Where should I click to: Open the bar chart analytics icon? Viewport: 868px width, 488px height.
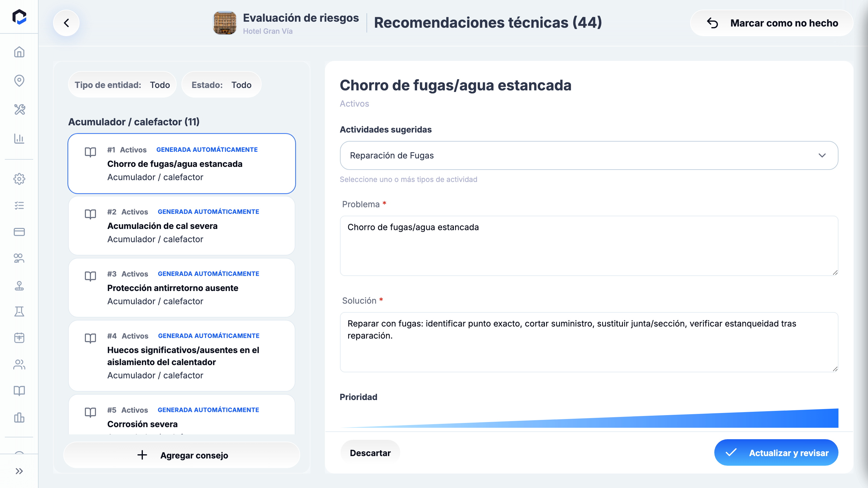coord(19,139)
